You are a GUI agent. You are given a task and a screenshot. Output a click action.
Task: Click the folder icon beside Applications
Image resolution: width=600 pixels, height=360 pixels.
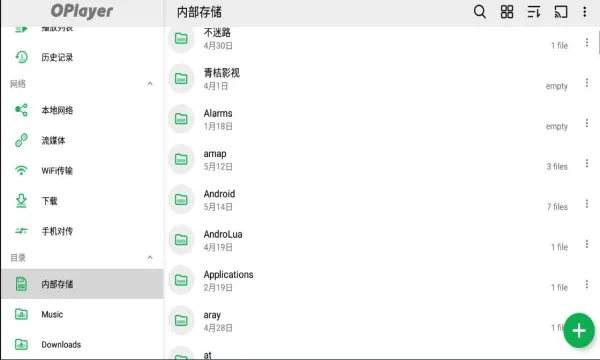(x=181, y=280)
